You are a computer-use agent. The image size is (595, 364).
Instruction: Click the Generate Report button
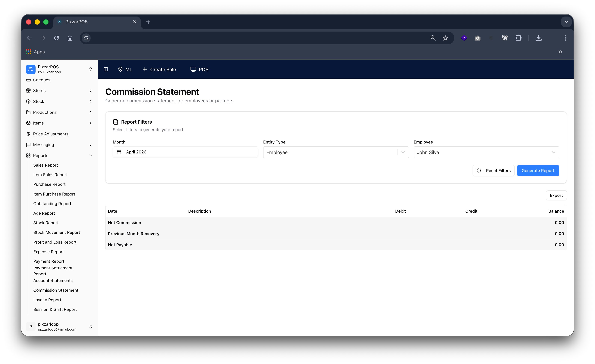click(538, 171)
